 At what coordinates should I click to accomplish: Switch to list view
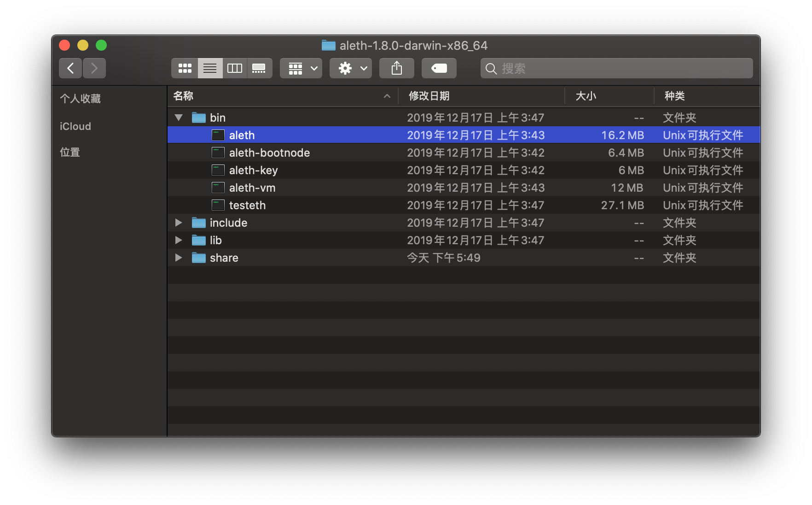click(210, 68)
